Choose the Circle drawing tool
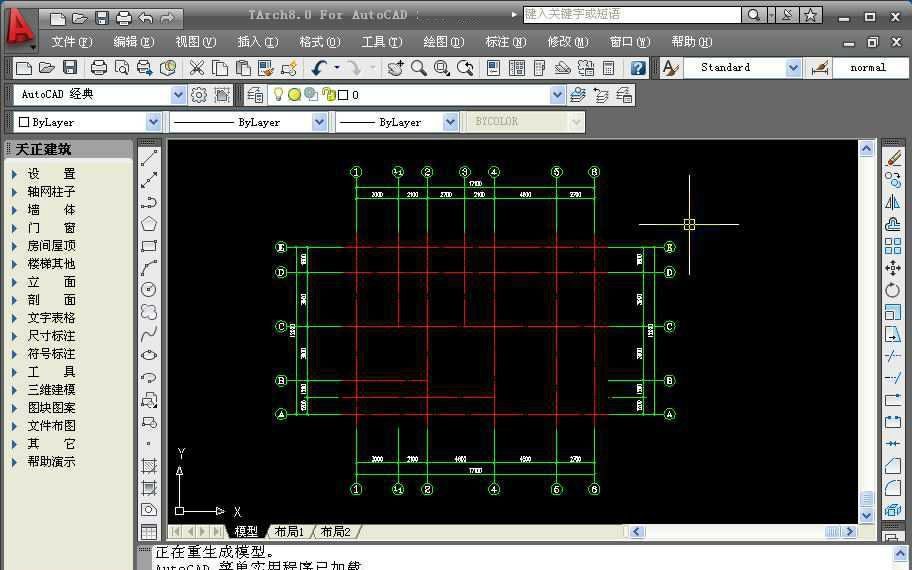 [x=149, y=289]
